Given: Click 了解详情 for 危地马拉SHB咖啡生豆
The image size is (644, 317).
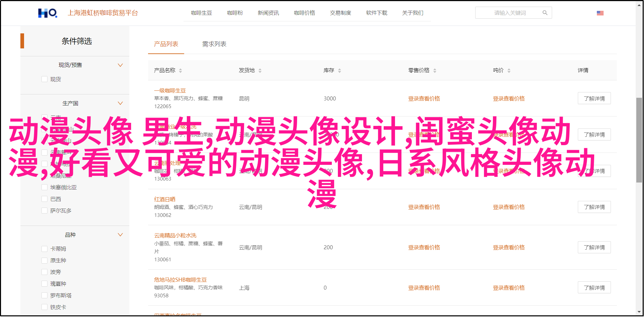Looking at the screenshot, I should click(594, 288).
